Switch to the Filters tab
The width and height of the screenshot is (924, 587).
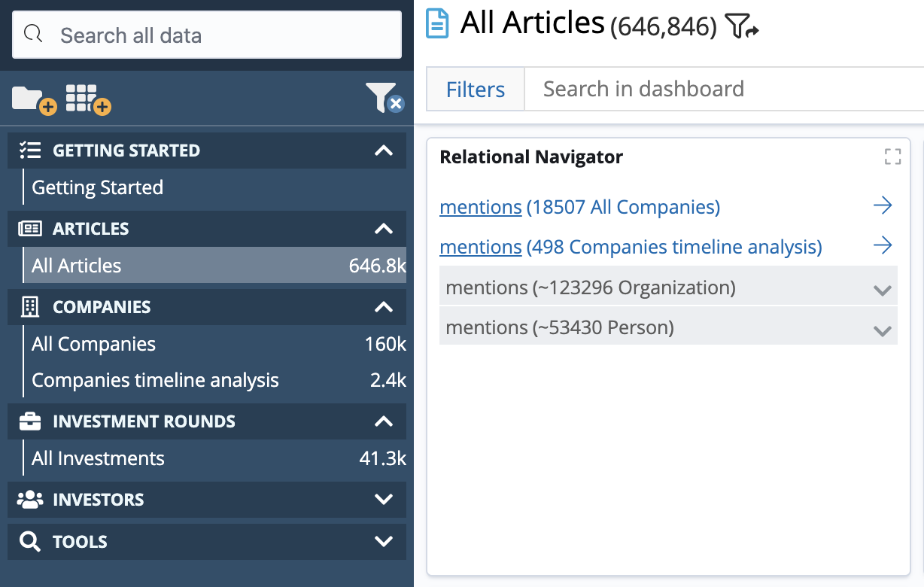[x=475, y=89]
